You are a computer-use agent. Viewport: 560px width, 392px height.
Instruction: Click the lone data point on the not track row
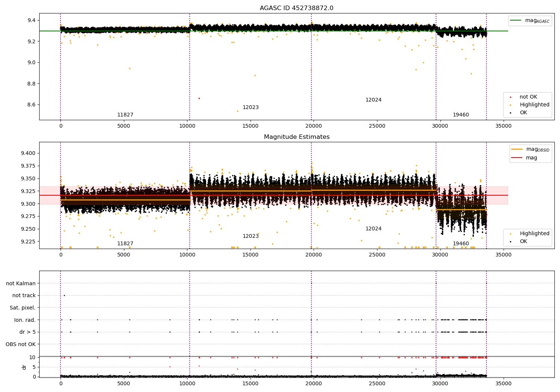coord(64,295)
